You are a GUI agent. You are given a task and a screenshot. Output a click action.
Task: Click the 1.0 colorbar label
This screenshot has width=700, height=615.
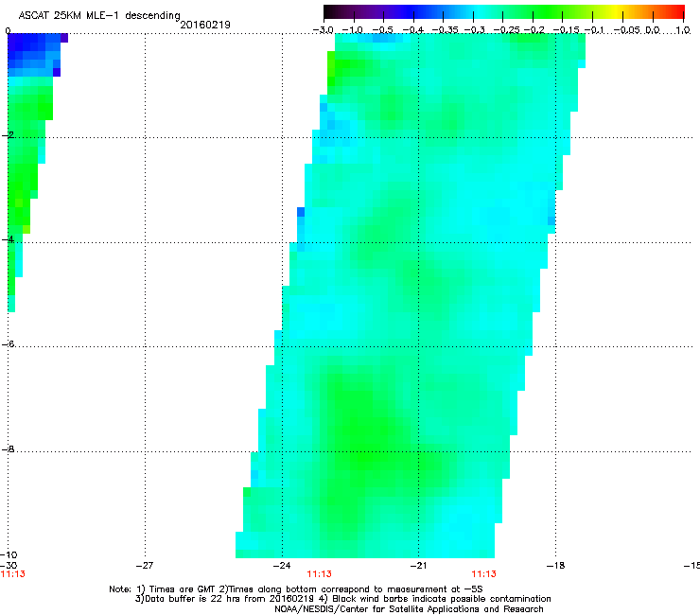tap(683, 30)
